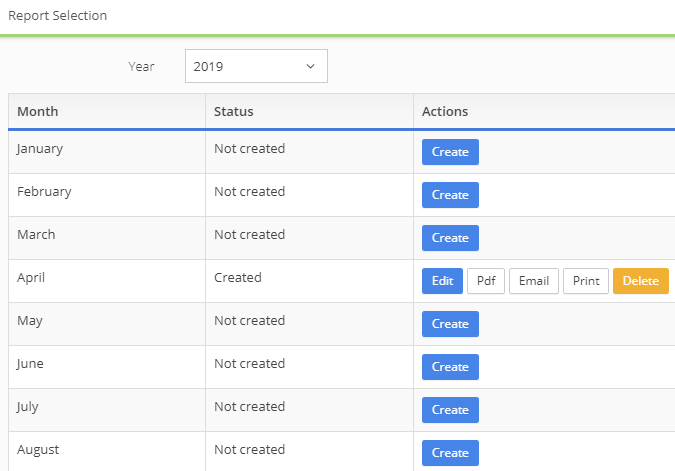The width and height of the screenshot is (675, 471).
Task: Create the February report
Action: click(x=450, y=195)
